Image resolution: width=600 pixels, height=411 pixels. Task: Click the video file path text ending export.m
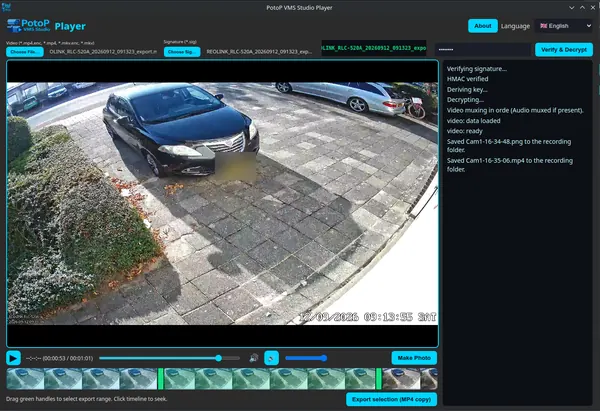[x=103, y=52]
